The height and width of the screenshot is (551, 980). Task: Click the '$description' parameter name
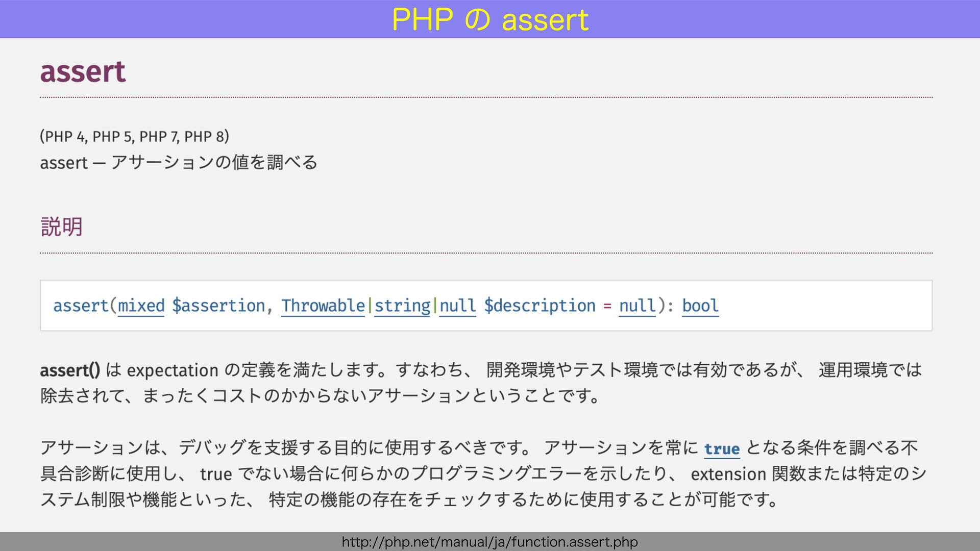(x=540, y=306)
